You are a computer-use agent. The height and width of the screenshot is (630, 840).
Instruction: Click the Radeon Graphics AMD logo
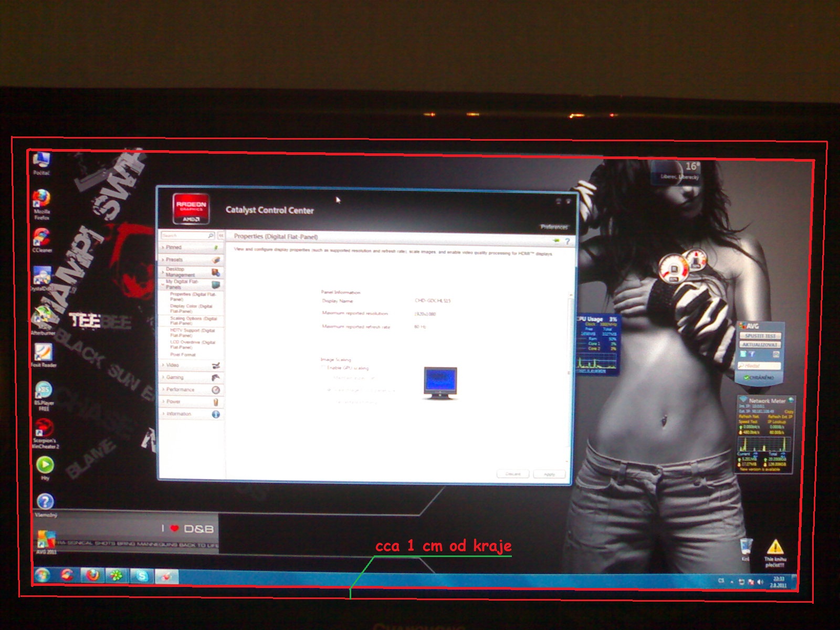pyautogui.click(x=191, y=210)
